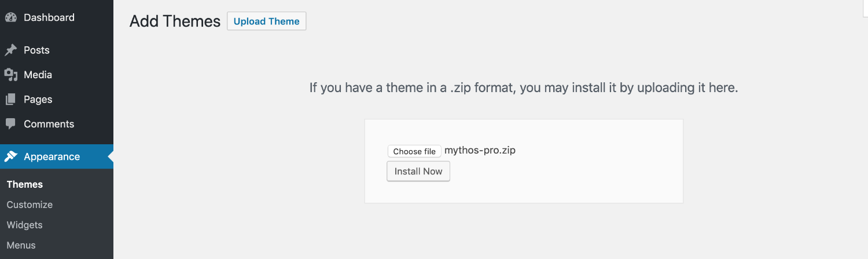Open Customize under Appearance

30,205
